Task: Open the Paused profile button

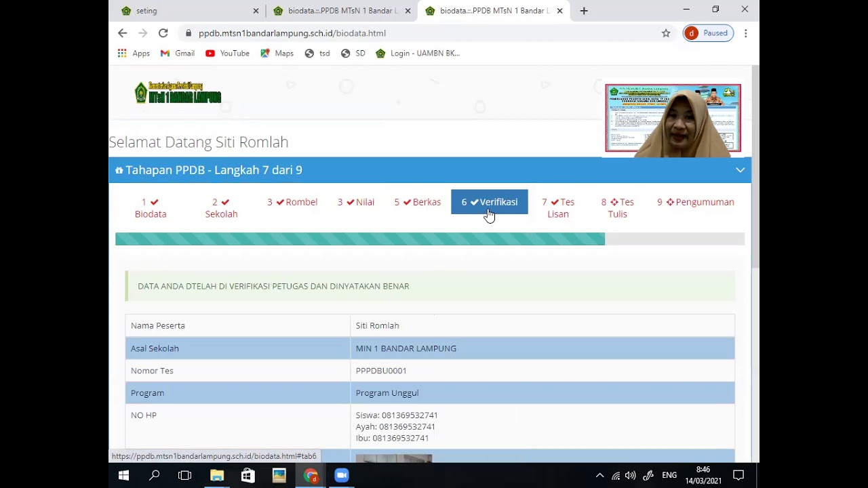Action: click(708, 33)
